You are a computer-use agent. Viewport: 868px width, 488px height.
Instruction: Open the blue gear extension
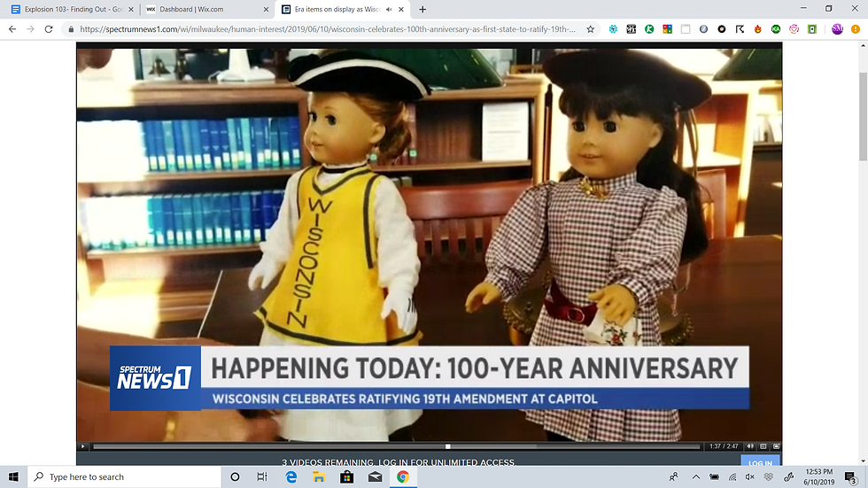[613, 29]
